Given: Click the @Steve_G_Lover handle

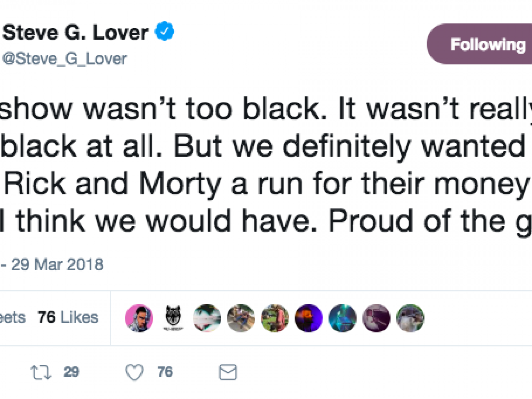Looking at the screenshot, I should tap(65, 58).
